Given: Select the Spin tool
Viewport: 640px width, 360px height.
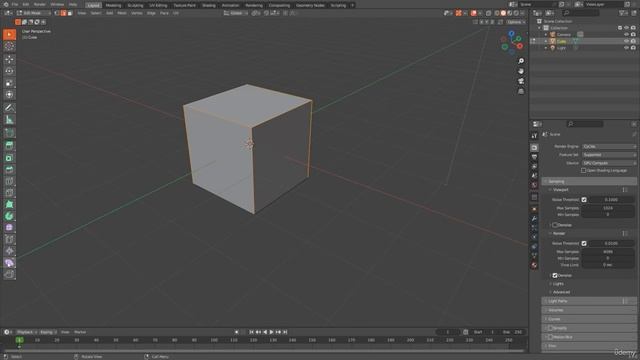Looking at the screenshot, I should pos(9,216).
